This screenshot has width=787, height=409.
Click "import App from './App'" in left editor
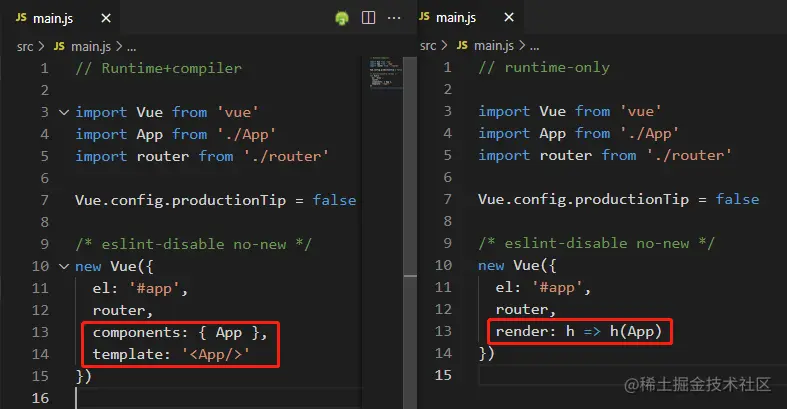[x=176, y=134]
